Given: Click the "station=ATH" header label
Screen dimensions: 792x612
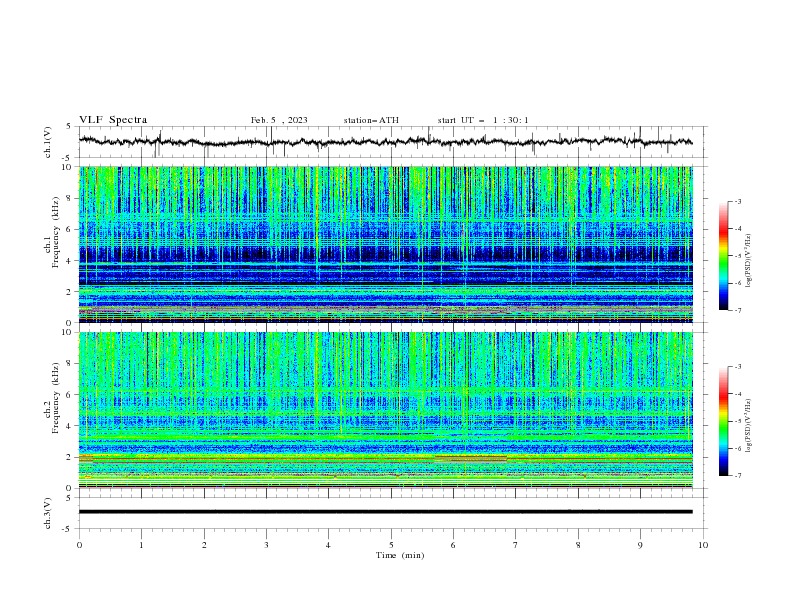Looking at the screenshot, I should (x=371, y=120).
